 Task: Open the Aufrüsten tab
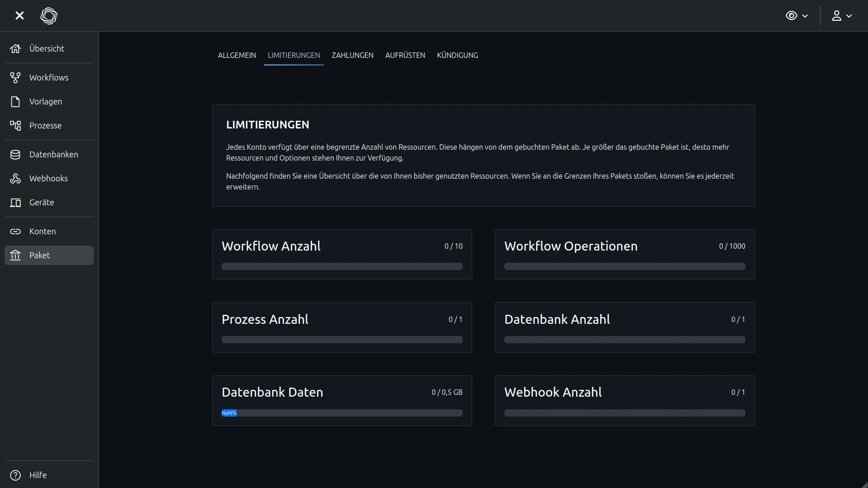tap(405, 55)
